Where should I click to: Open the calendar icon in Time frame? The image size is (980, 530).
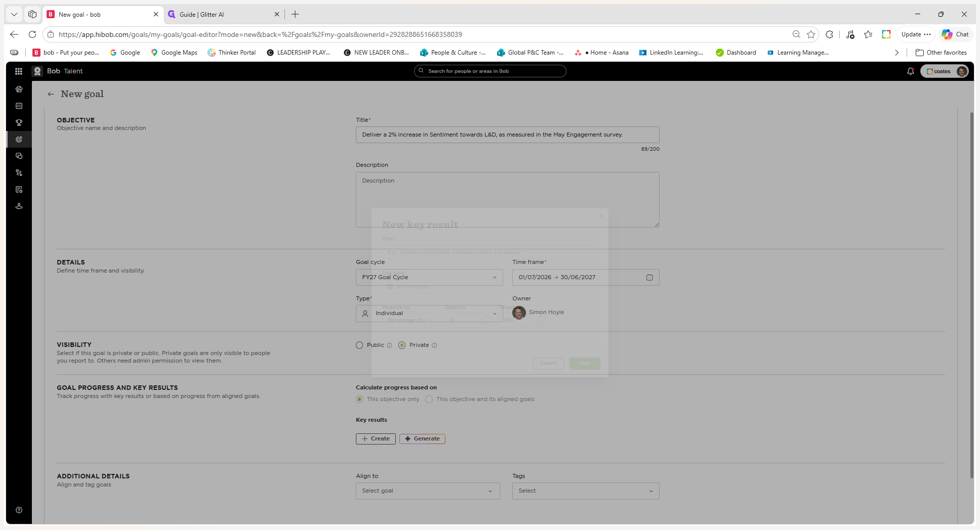click(x=649, y=277)
